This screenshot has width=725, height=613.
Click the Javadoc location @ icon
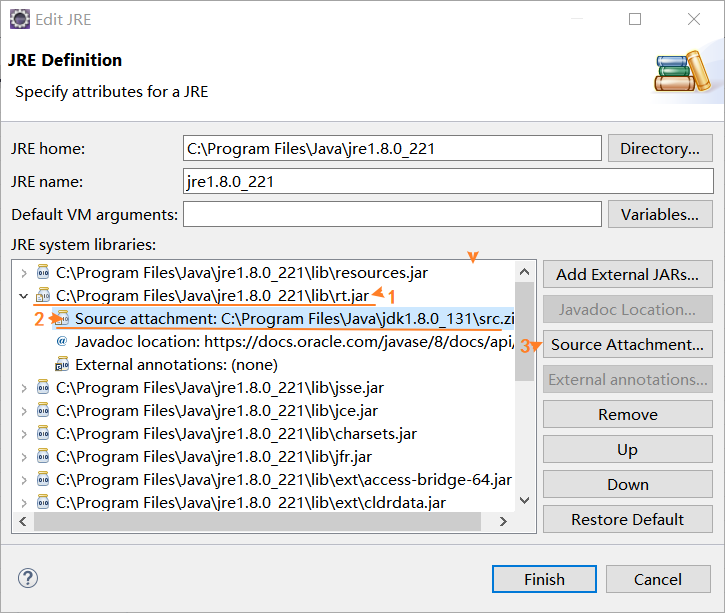coord(61,341)
